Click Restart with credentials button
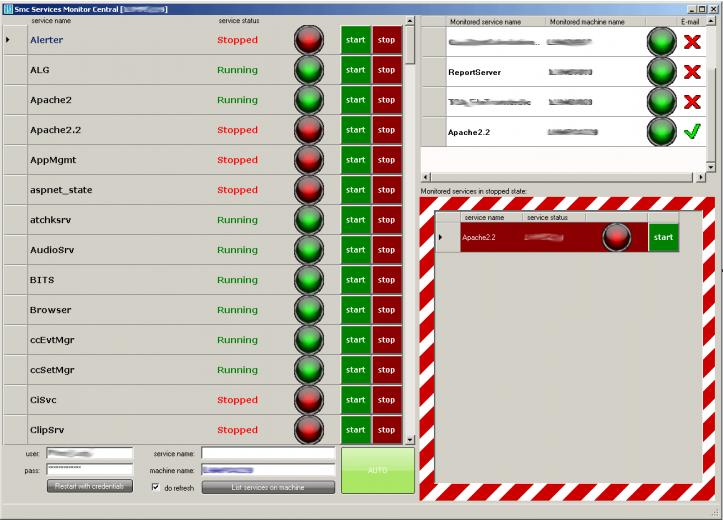 (x=89, y=486)
